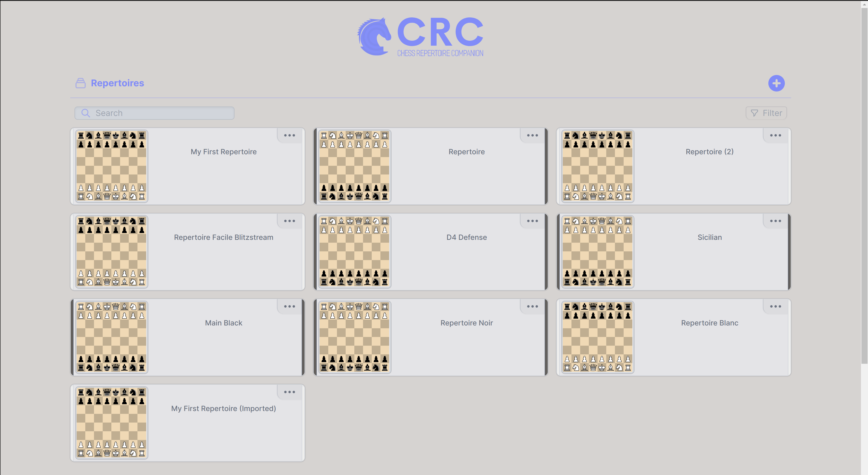Image resolution: width=868 pixels, height=475 pixels.
Task: Click the 'Repertoires' section heading
Action: tap(117, 83)
